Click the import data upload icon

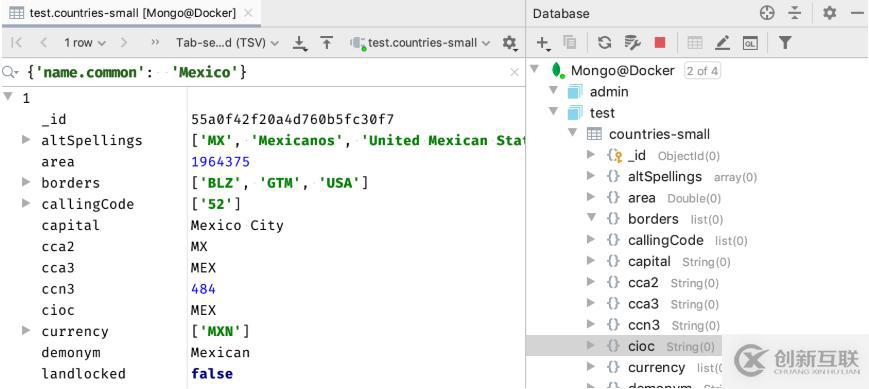tap(327, 43)
